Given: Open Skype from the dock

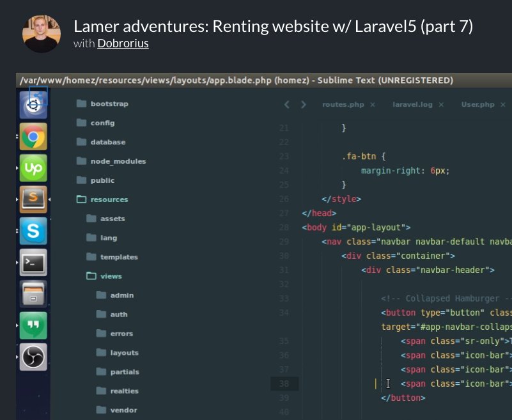Looking at the screenshot, I should [x=33, y=231].
